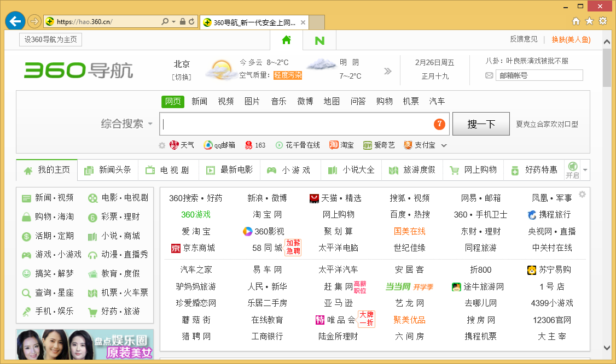Screen dimensions: 616x364
Task: Select the 新闻 search type tab
Action: [x=199, y=101]
